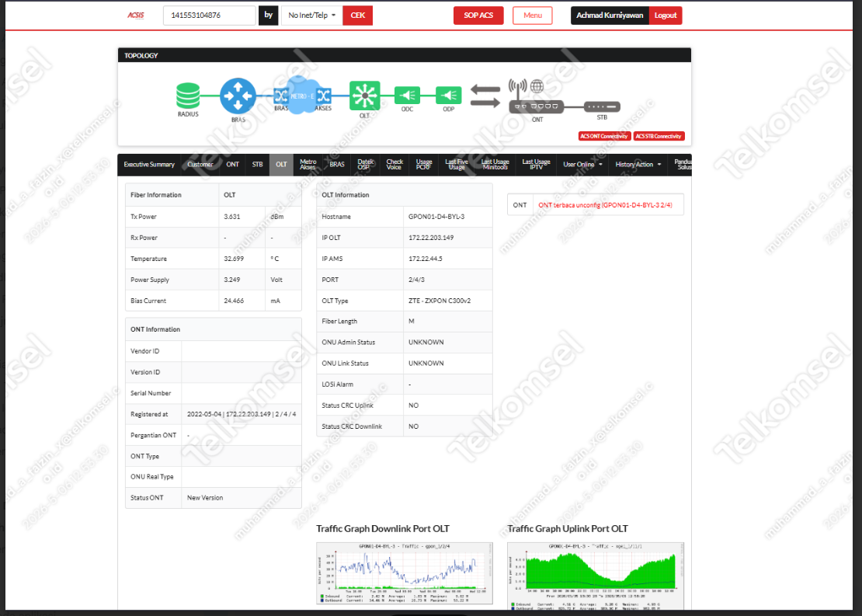Open the Last Five Usage tab
Screen dimensions: 862x616
[457, 165]
